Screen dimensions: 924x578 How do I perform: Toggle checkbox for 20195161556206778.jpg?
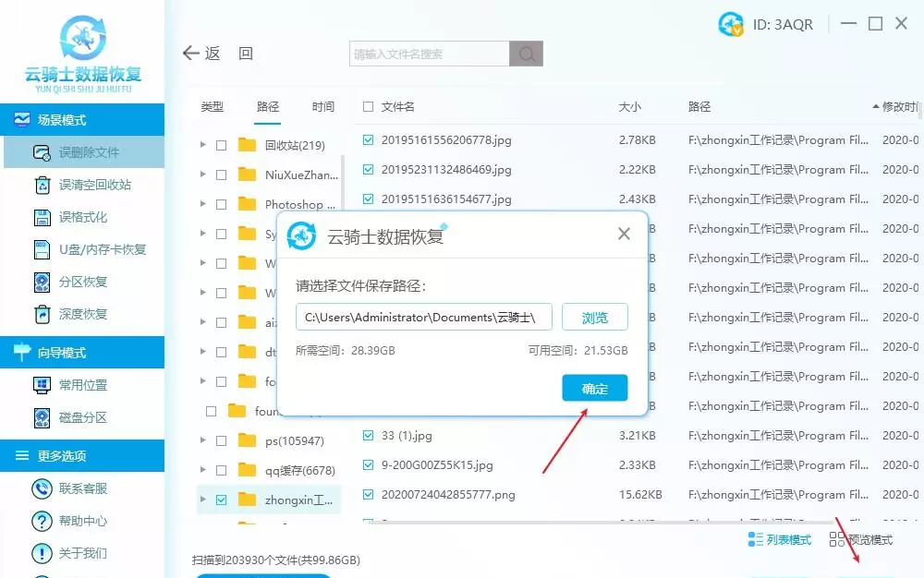tap(369, 140)
